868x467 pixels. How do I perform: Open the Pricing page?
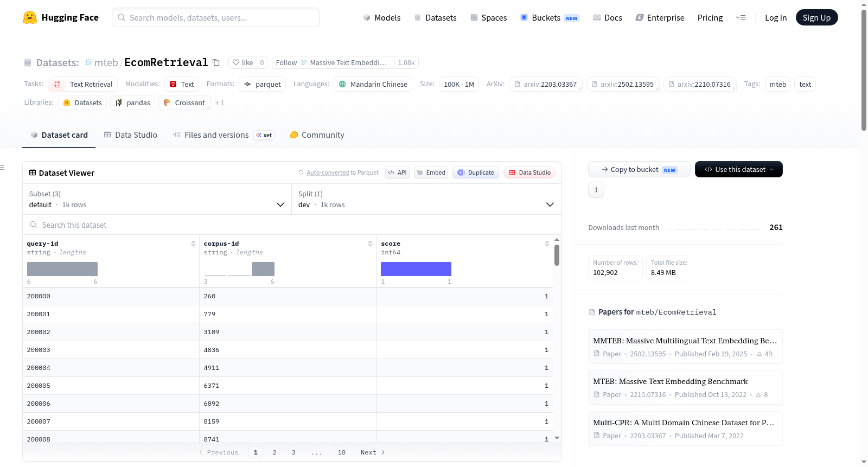[710, 17]
